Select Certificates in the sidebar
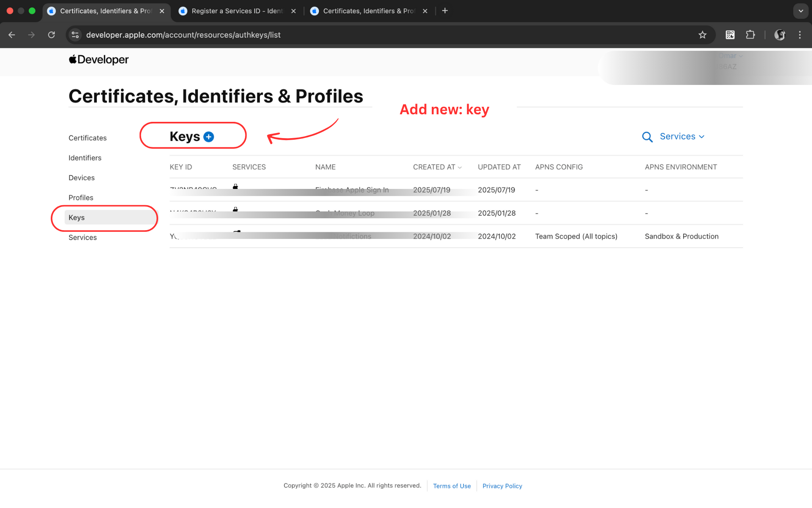 pos(88,138)
